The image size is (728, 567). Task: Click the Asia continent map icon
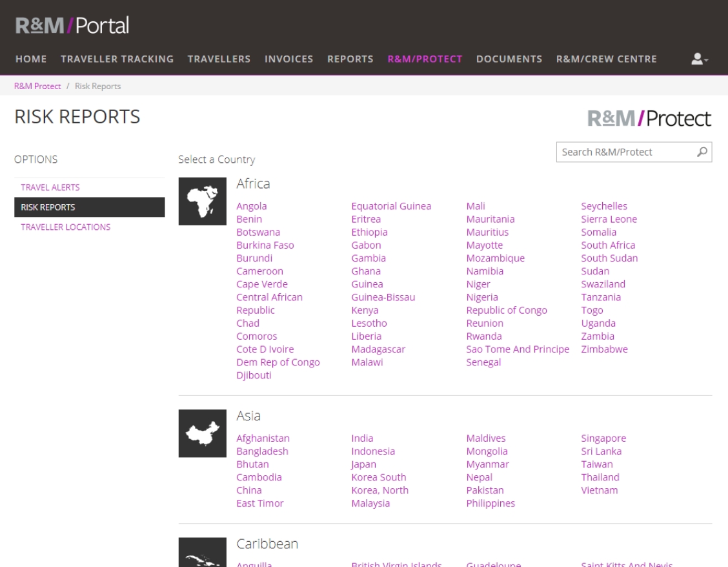202,433
